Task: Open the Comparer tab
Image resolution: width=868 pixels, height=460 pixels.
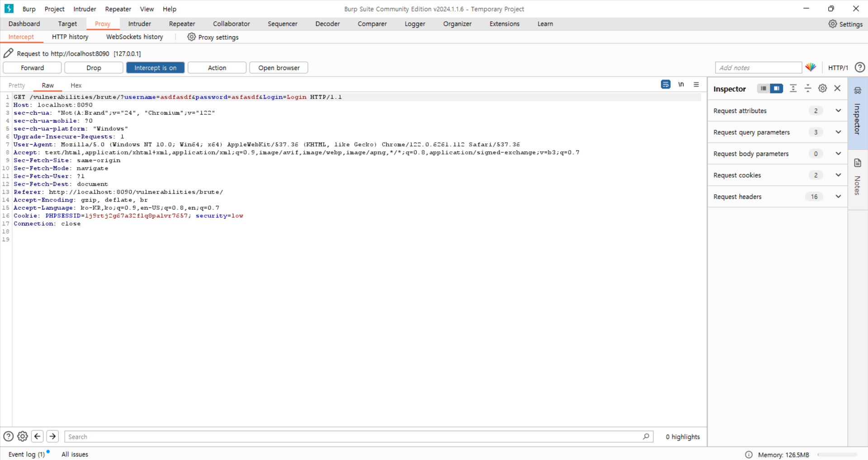Action: click(x=372, y=24)
